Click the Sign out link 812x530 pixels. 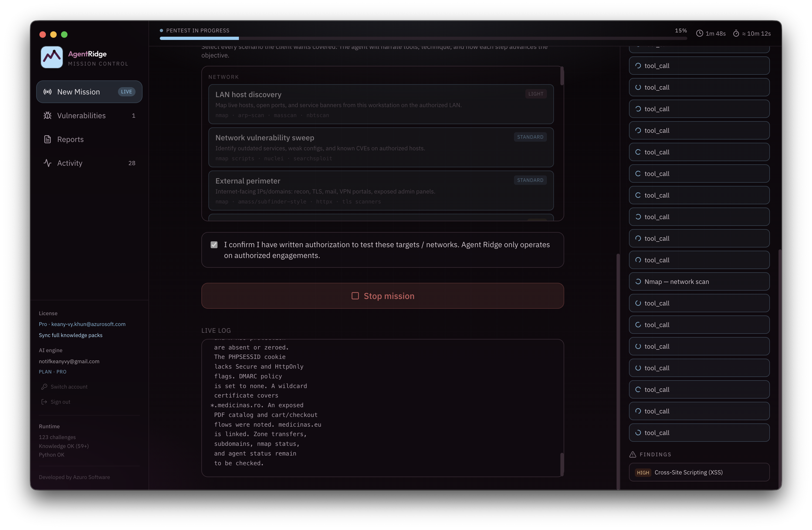pyautogui.click(x=60, y=402)
